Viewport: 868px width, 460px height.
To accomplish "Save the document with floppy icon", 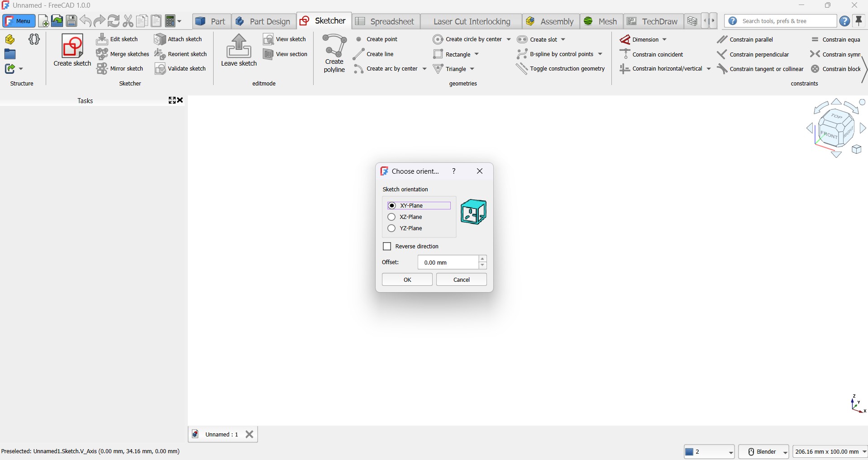I will (72, 21).
